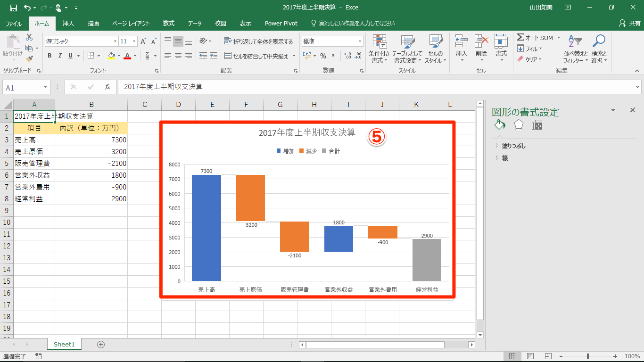The image size is (644, 362).
Task: Apply percent style to the cell
Action: (323, 56)
